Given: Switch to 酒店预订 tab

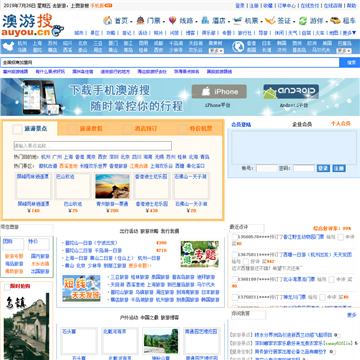Looking at the screenshot, I should click(x=146, y=129).
